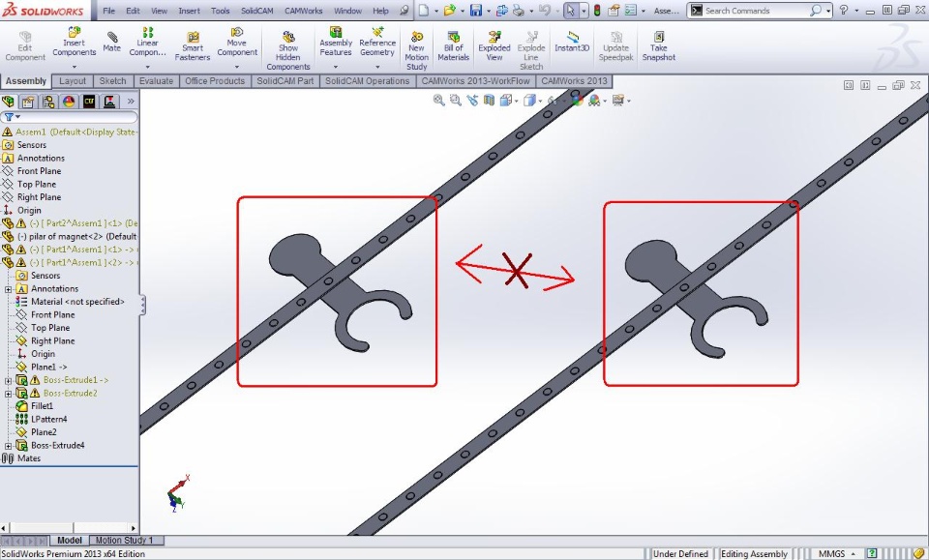Toggle the Instant3D tool
Screen dimensions: 929x560
[572, 42]
